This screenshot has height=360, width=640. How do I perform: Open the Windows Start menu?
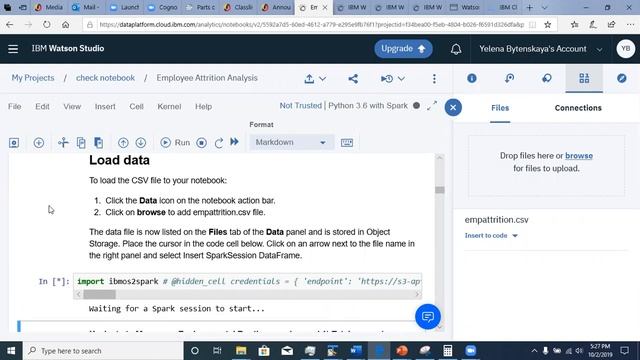[11, 351]
